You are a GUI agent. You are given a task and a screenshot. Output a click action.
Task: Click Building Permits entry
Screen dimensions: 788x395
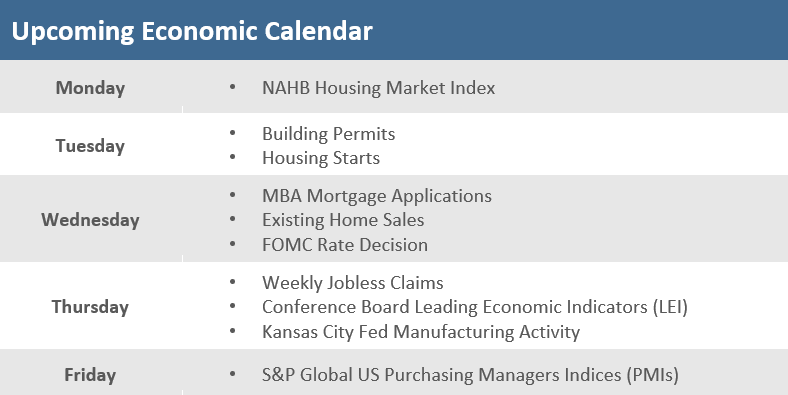point(329,134)
